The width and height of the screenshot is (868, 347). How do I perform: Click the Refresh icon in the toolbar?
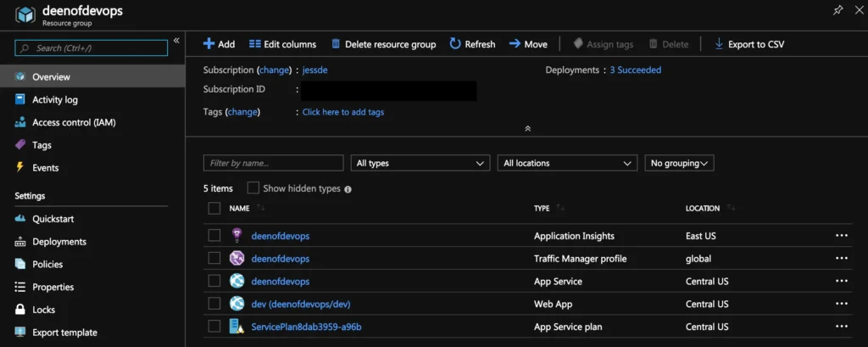coord(455,44)
